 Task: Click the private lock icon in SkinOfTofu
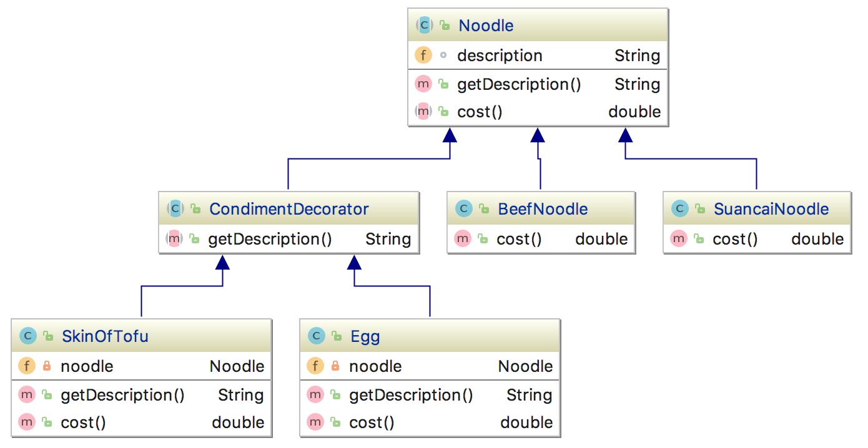(x=47, y=366)
